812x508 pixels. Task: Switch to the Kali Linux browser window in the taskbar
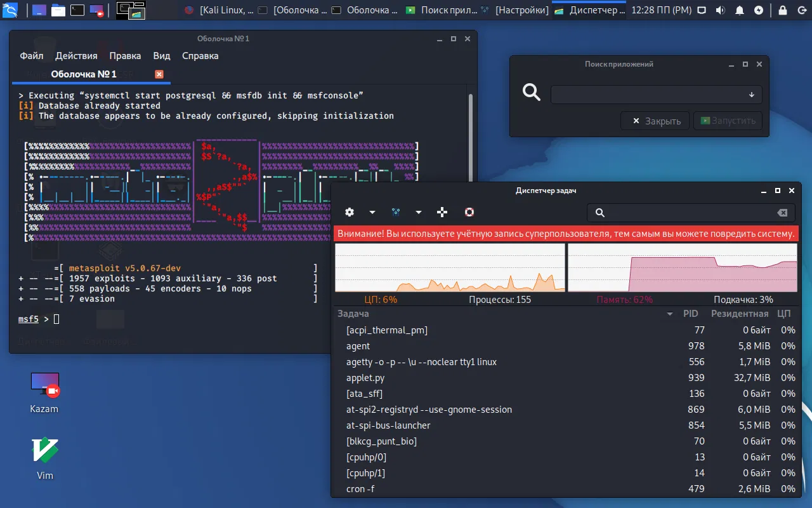coord(219,10)
